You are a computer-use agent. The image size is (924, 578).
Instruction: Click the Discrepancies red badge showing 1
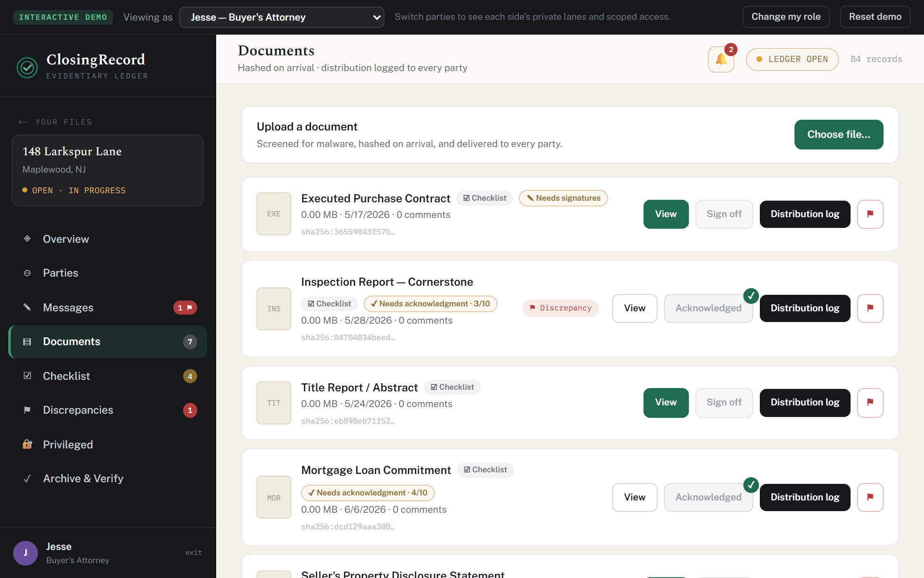click(x=190, y=410)
